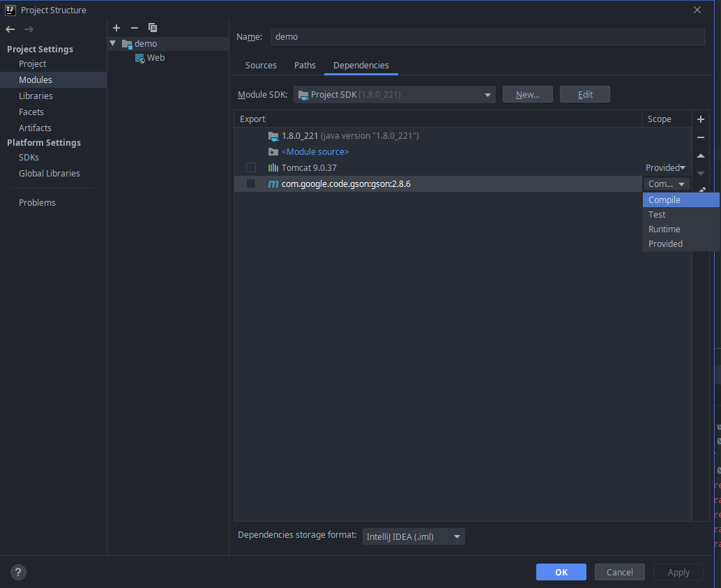721x588 pixels.
Task: Select Runtime from scope menu
Action: click(x=665, y=229)
